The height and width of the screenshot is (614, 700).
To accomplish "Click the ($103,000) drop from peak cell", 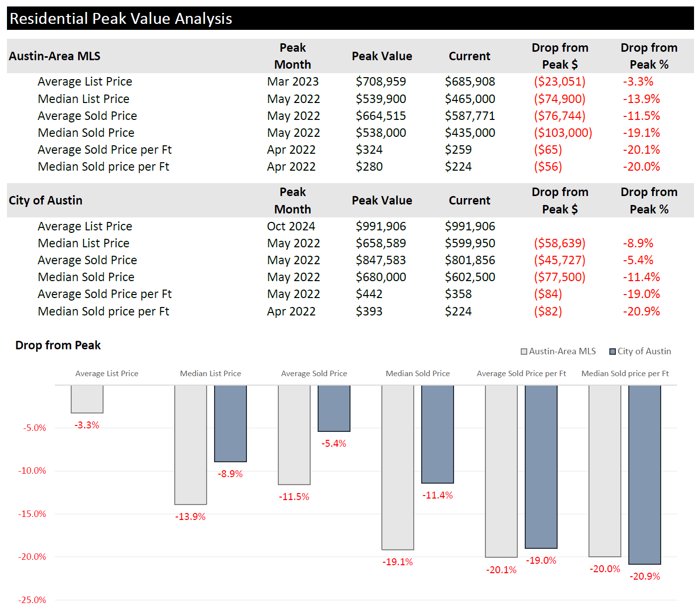I will (x=563, y=133).
